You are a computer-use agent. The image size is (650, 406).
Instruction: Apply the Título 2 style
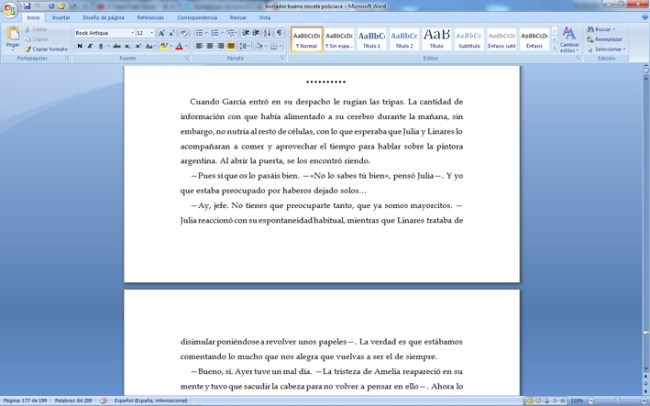coord(404,40)
